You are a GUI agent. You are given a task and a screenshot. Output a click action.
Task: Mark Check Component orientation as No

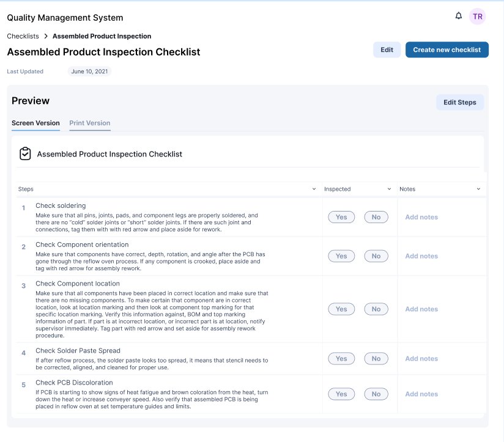coord(376,256)
